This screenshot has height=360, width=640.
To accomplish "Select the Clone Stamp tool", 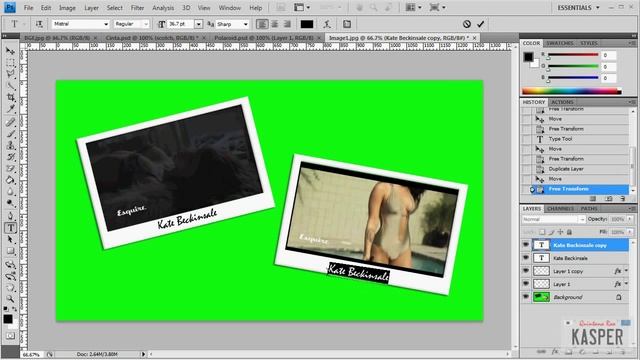I will tap(10, 145).
